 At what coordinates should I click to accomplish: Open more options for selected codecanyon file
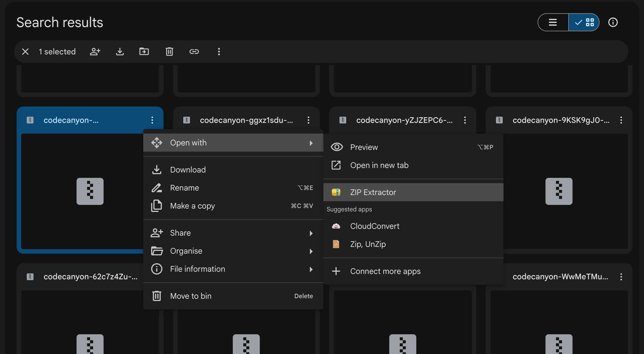pos(152,120)
